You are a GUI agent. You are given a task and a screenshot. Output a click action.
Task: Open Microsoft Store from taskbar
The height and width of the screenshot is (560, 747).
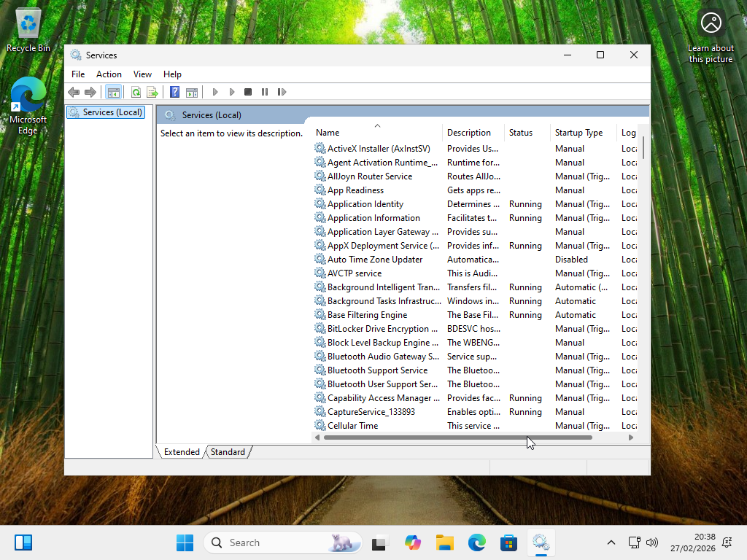pyautogui.click(x=508, y=542)
